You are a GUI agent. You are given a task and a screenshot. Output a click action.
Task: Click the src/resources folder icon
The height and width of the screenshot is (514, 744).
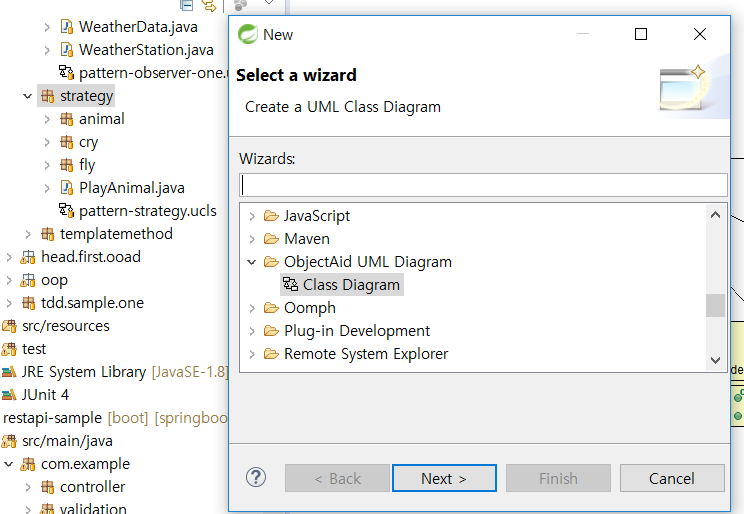click(9, 325)
